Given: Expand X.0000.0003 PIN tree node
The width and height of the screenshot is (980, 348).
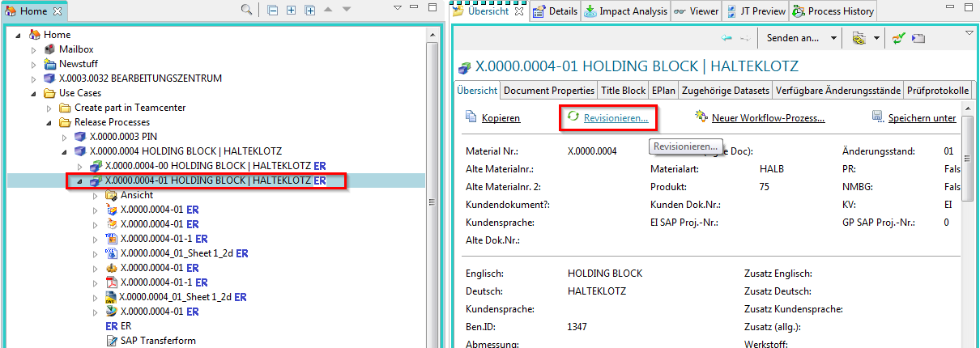Looking at the screenshot, I should (65, 137).
